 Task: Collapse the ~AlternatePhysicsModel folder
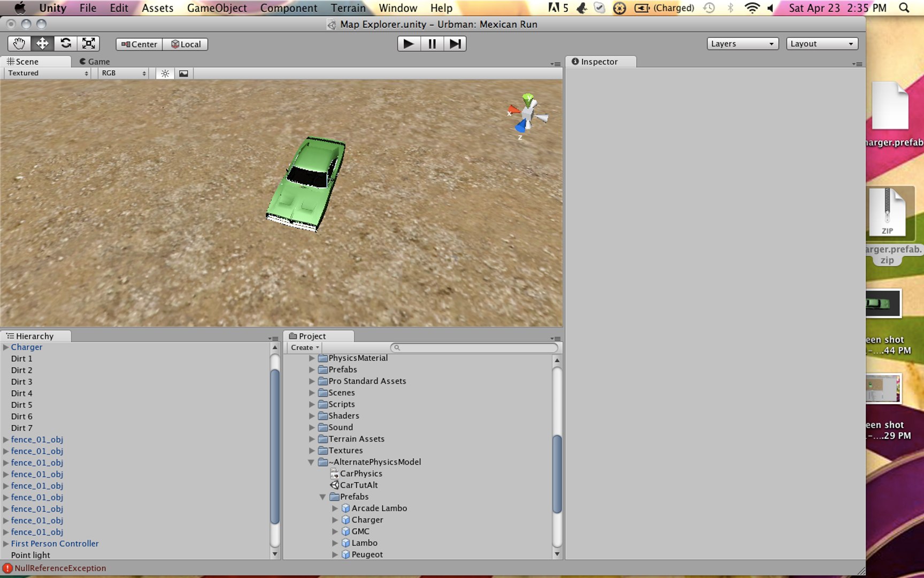click(311, 462)
